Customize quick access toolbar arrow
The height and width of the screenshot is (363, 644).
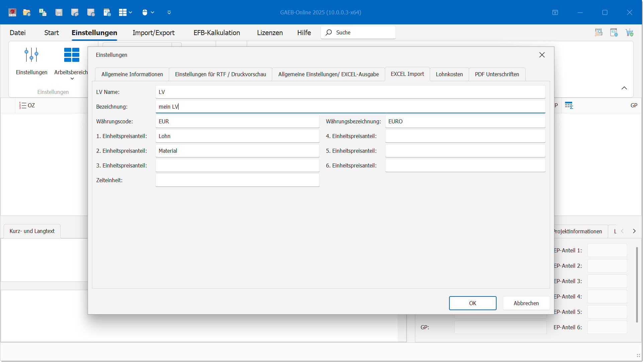tap(169, 13)
